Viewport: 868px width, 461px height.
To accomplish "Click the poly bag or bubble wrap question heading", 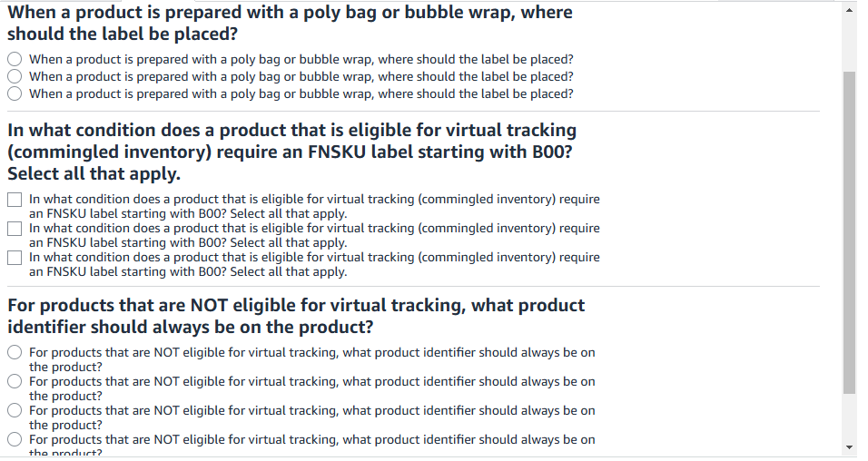I will pos(290,23).
